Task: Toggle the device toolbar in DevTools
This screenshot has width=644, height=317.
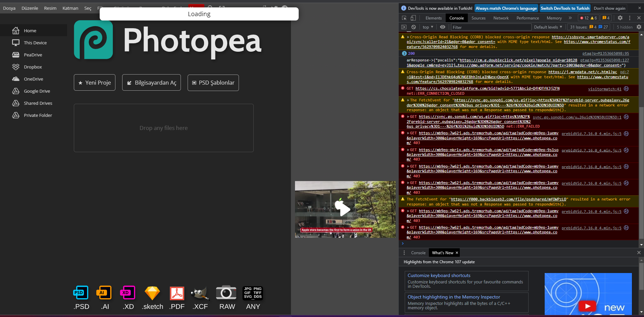Action: click(x=413, y=18)
